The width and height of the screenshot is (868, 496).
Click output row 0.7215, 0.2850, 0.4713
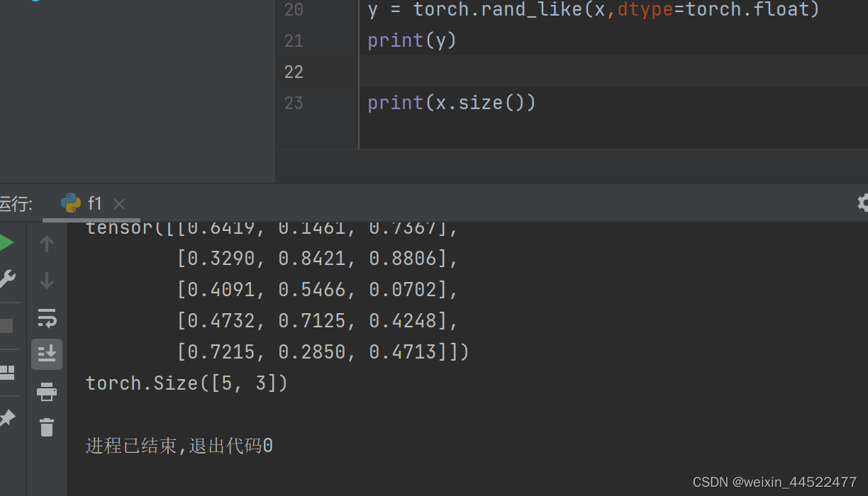pyautogui.click(x=323, y=352)
